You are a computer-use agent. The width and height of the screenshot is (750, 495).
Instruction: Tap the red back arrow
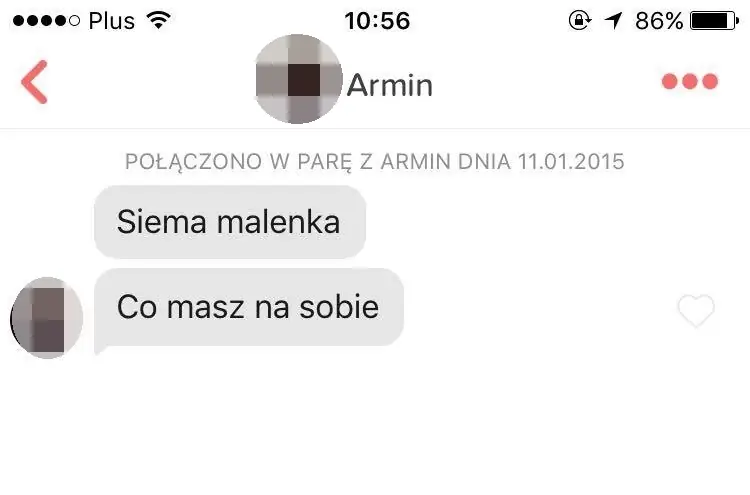click(34, 82)
